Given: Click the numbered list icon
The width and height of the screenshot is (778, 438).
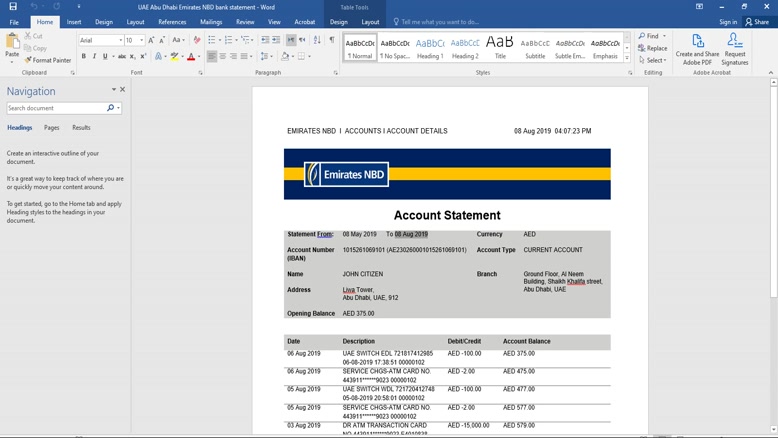Looking at the screenshot, I should (228, 40).
